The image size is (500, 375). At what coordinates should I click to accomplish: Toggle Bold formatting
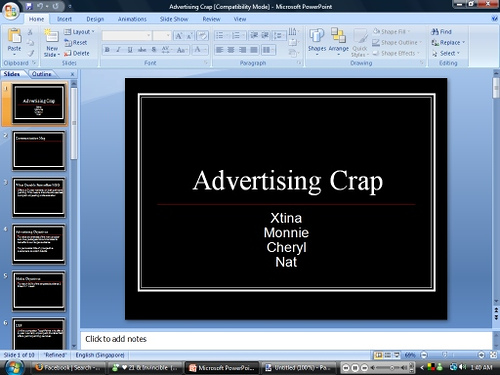pos(107,50)
